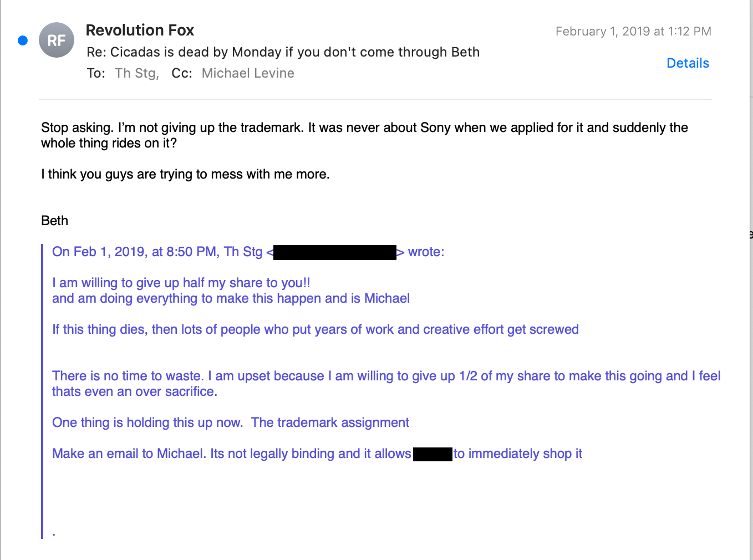Click the 'To:' label in header
This screenshot has width=753, height=560.
(x=96, y=73)
